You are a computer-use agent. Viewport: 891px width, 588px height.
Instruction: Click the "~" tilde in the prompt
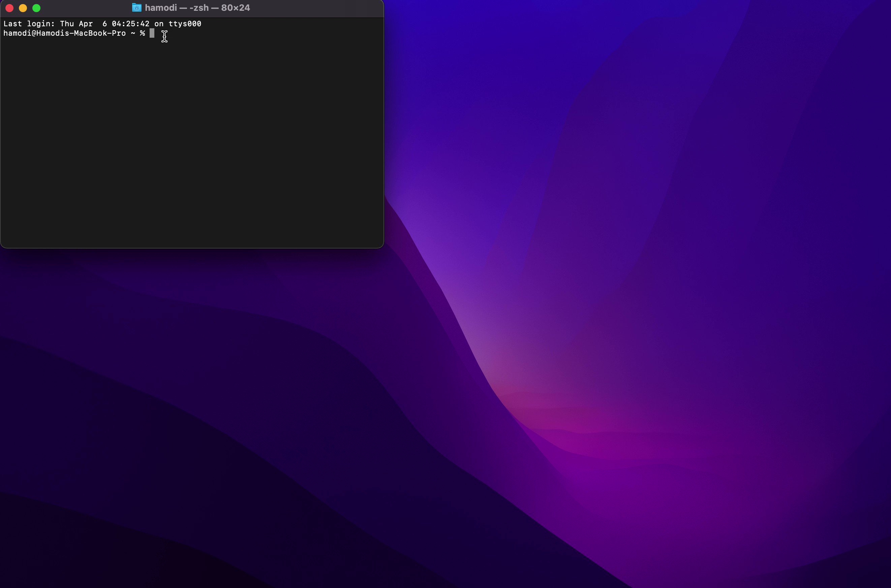[x=133, y=33]
